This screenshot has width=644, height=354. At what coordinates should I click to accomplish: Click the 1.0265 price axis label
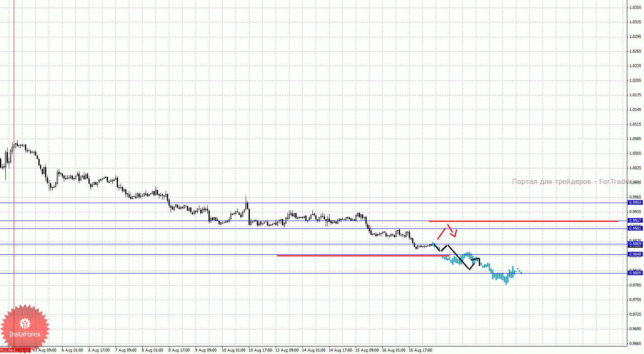coord(635,51)
